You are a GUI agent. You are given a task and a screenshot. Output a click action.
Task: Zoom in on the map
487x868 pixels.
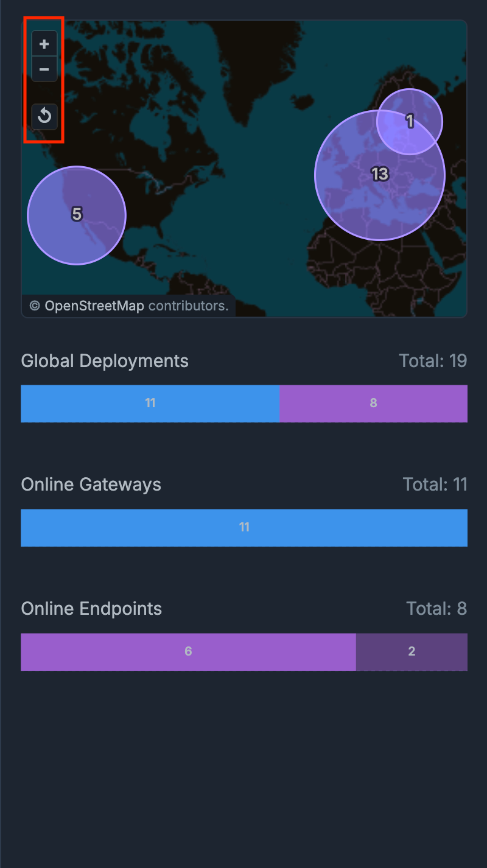coord(44,44)
